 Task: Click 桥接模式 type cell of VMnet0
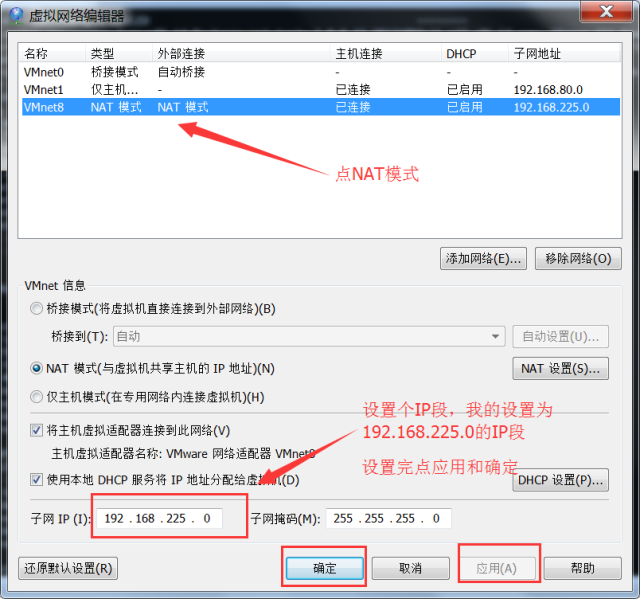point(115,72)
